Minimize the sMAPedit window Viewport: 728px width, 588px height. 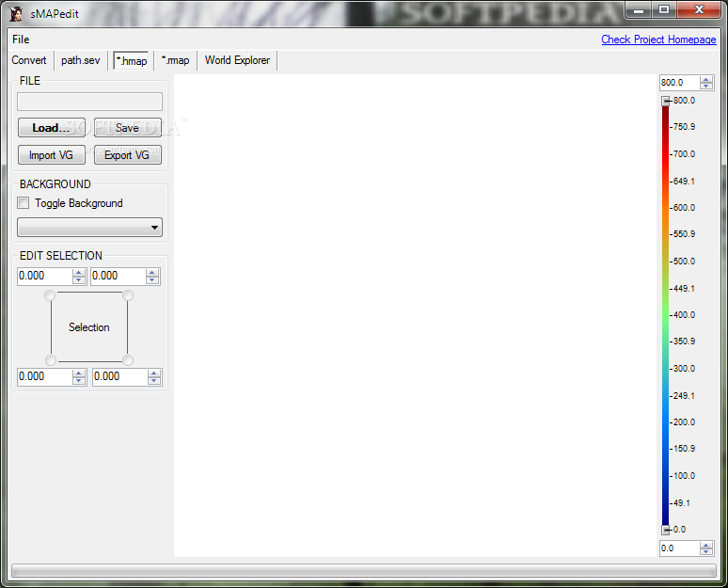tap(639, 10)
